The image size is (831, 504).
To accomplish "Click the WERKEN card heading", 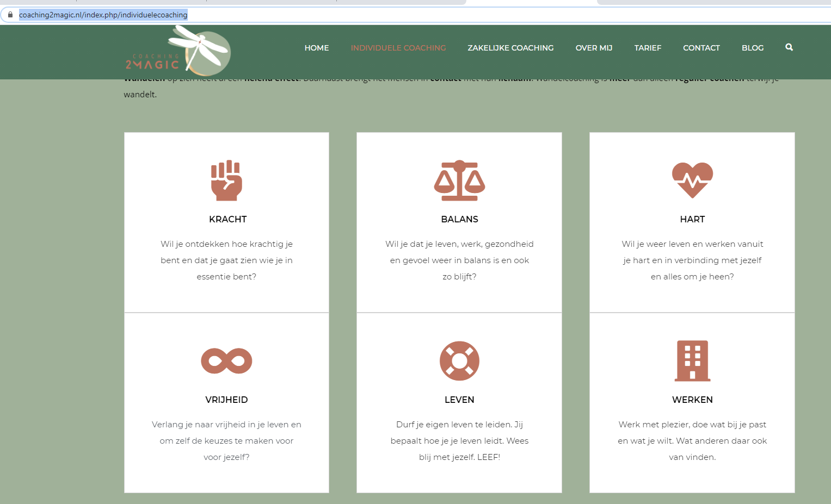I will pyautogui.click(x=692, y=400).
